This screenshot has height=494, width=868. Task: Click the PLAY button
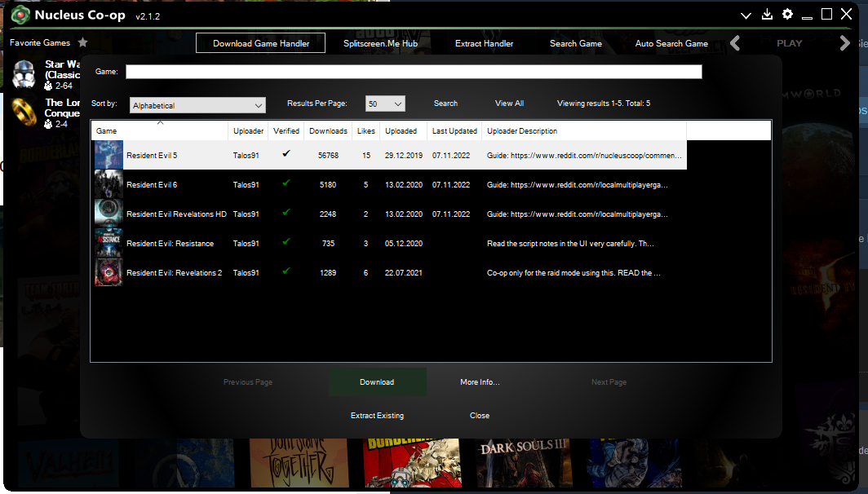(790, 43)
